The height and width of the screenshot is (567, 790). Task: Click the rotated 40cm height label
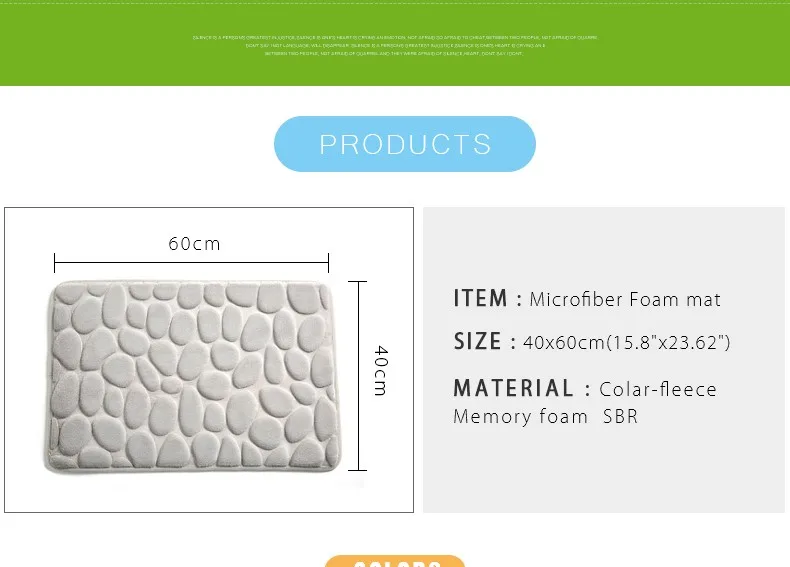[380, 371]
